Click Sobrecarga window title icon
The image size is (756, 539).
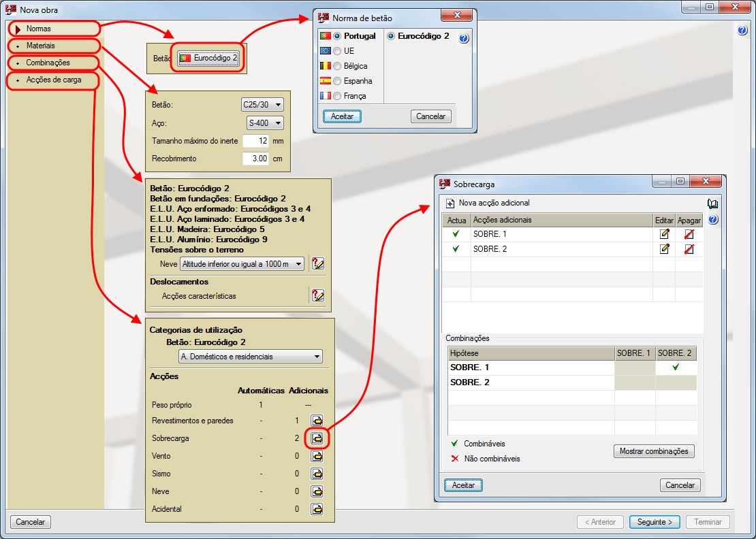(445, 184)
